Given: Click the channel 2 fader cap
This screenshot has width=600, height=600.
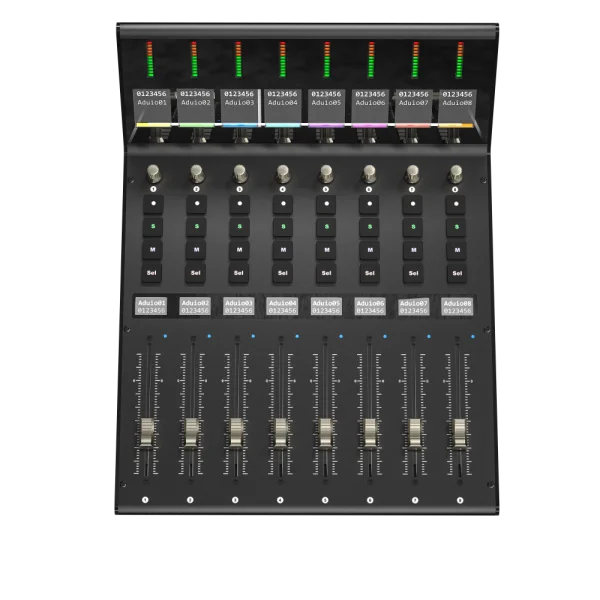Looking at the screenshot, I should click(x=191, y=432).
